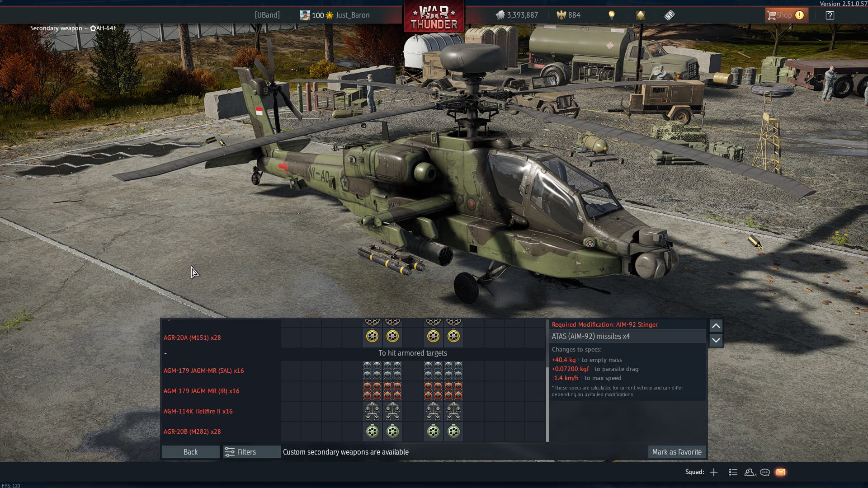The width and height of the screenshot is (868, 488).
Task: Click Mark as Favorite button
Action: [x=677, y=452]
